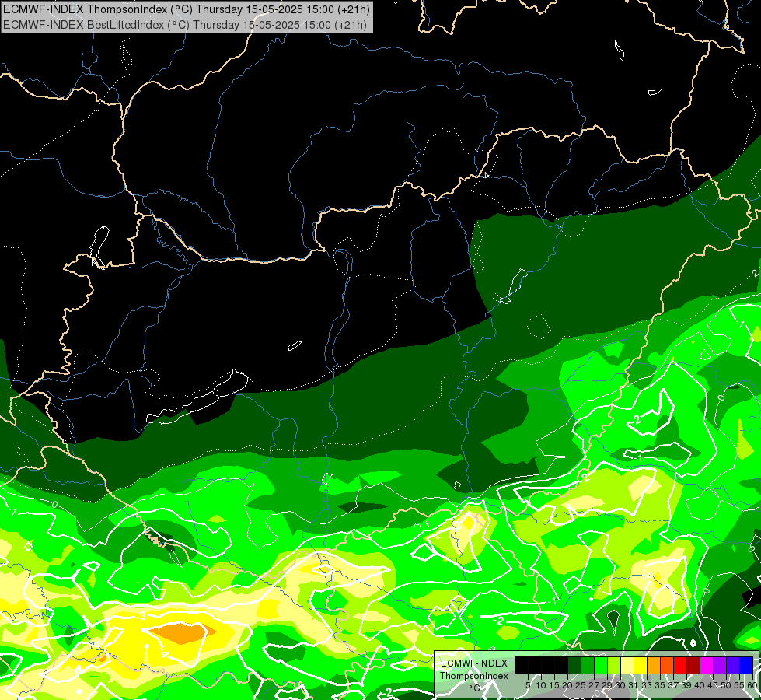Select yellow swatch between 31 and 33
761x700 pixels.
pyautogui.click(x=641, y=666)
